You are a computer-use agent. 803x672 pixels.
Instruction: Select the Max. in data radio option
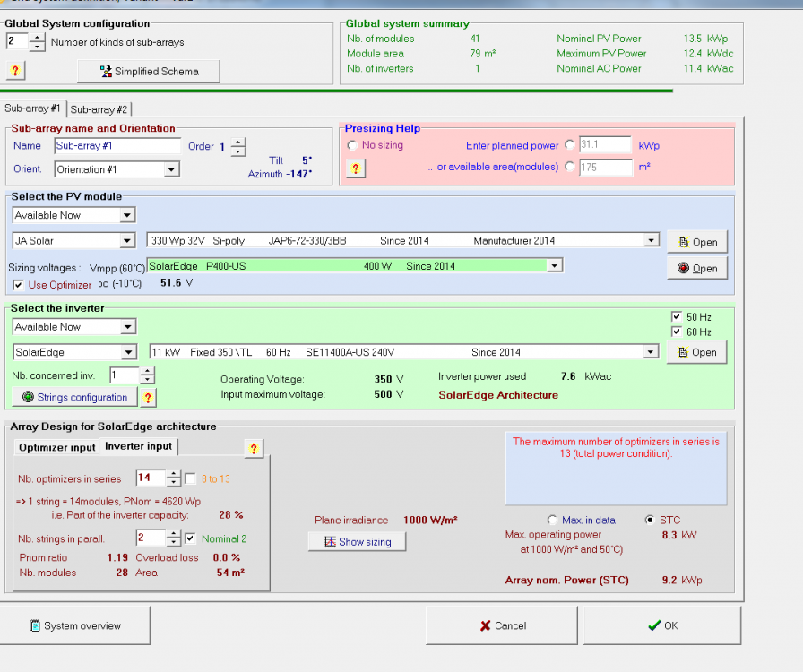tap(552, 520)
